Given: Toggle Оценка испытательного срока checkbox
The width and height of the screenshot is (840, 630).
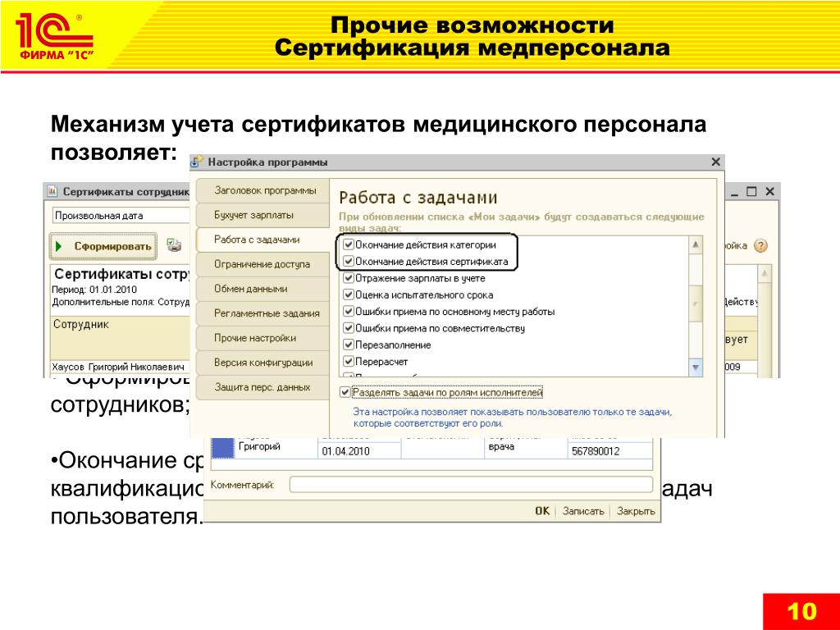Looking at the screenshot, I should (x=349, y=294).
